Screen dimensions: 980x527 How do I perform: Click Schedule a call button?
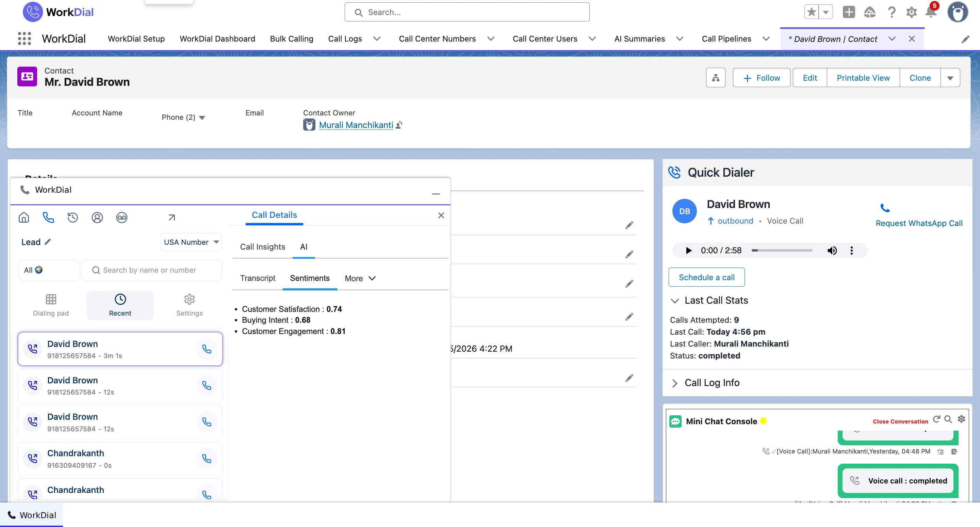coord(706,277)
